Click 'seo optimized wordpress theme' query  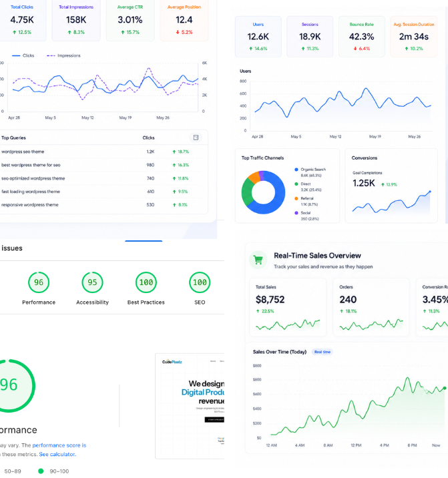tap(33, 178)
